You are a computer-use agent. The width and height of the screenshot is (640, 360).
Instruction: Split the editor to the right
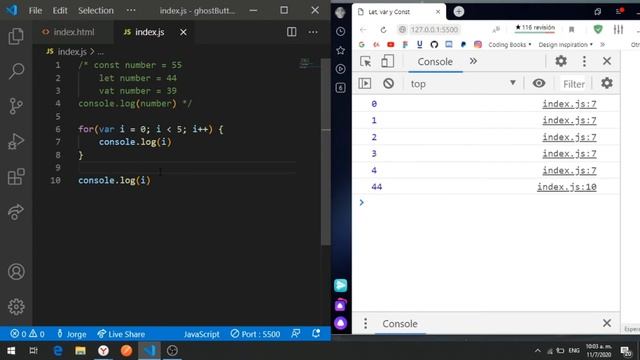(291, 32)
